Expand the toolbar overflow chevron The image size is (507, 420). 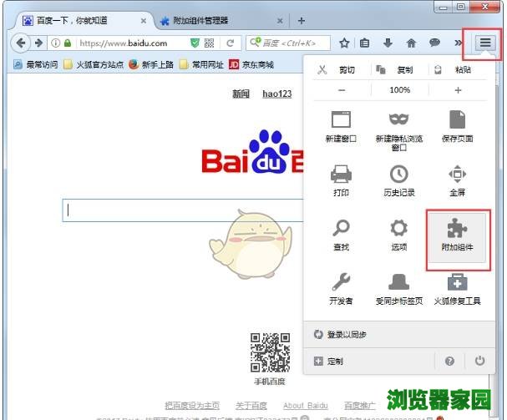[458, 43]
